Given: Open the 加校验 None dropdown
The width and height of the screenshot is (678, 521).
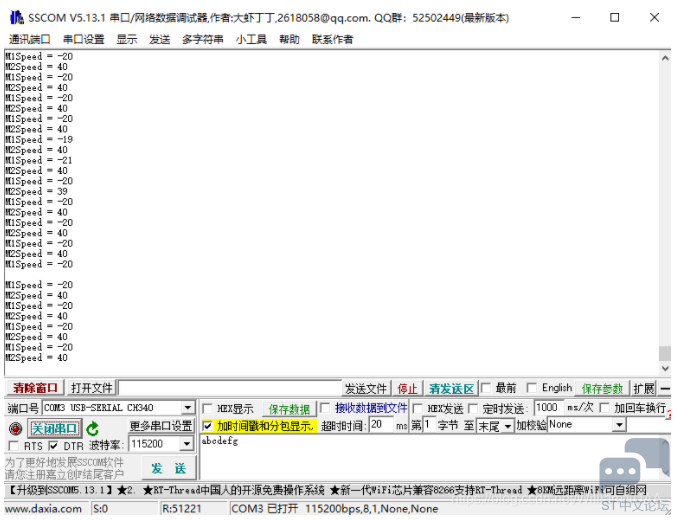Looking at the screenshot, I should pyautogui.click(x=619, y=425).
